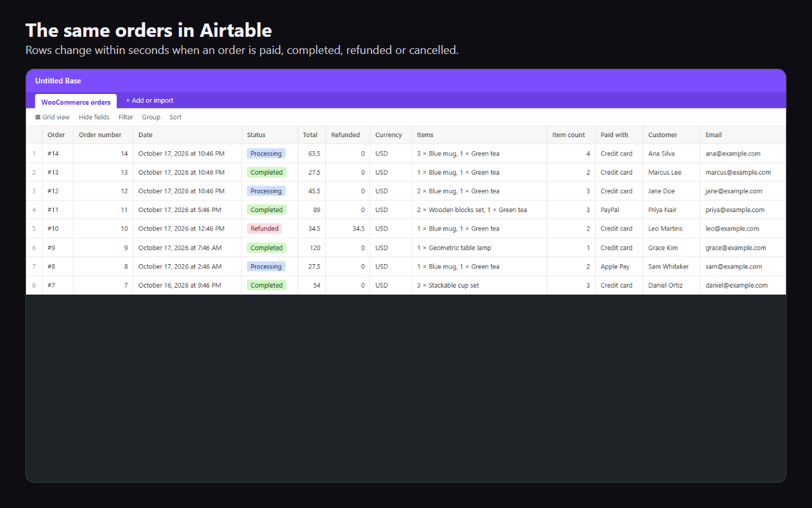Image resolution: width=812 pixels, height=508 pixels.
Task: Click the Refunded status badge for order #10
Action: [265, 229]
